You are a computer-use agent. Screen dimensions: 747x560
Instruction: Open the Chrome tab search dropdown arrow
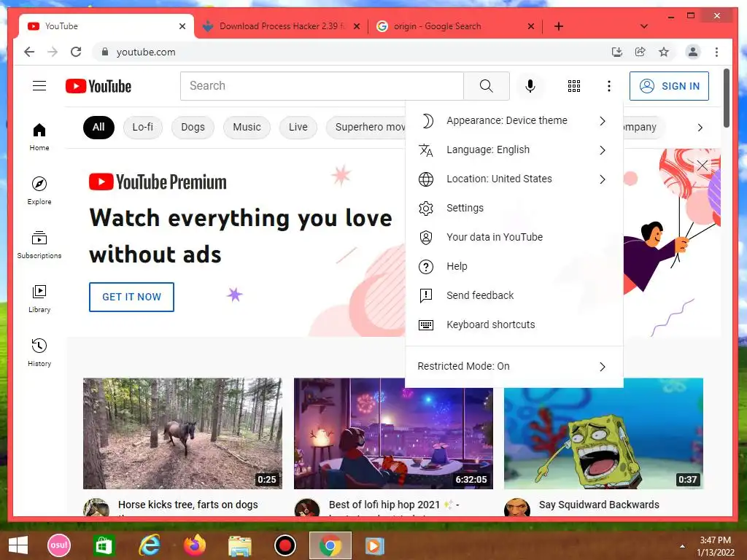click(x=644, y=26)
